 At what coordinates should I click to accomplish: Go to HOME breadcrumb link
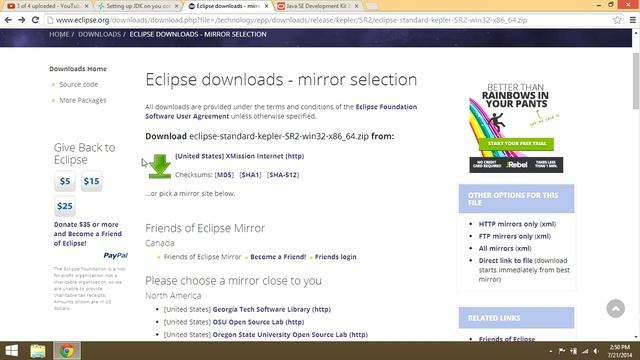pos(59,34)
